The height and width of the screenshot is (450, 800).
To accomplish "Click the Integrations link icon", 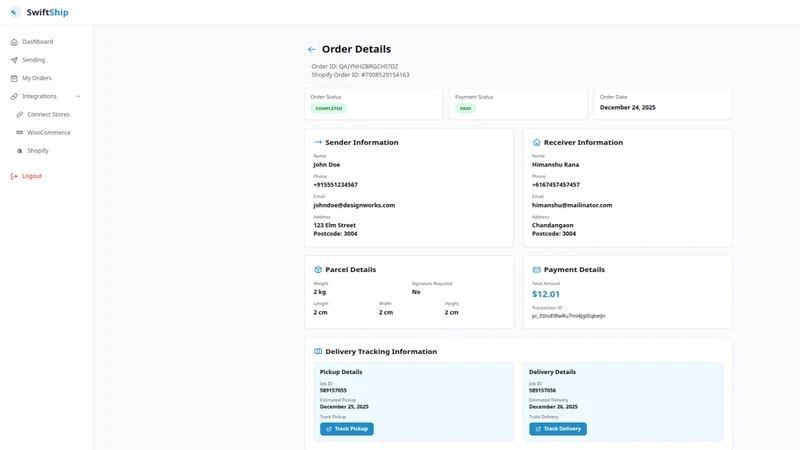I will tap(14, 96).
